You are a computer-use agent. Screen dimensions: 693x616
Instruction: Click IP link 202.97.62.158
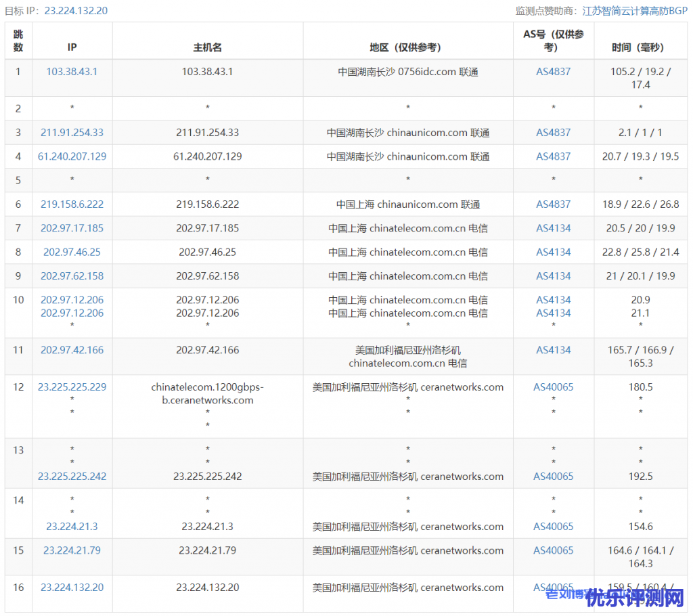pos(72,276)
